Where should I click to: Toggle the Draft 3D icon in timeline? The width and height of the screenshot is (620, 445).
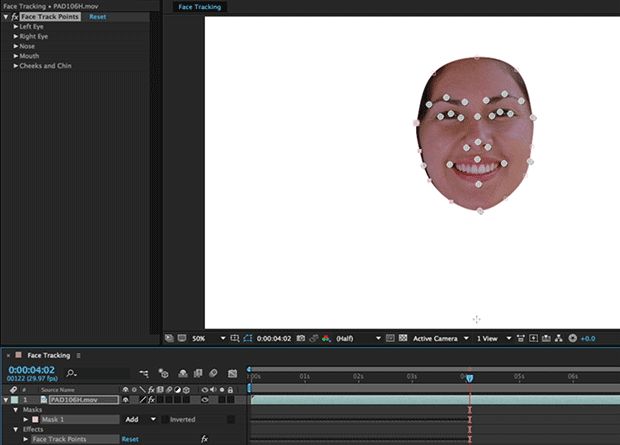(x=163, y=373)
